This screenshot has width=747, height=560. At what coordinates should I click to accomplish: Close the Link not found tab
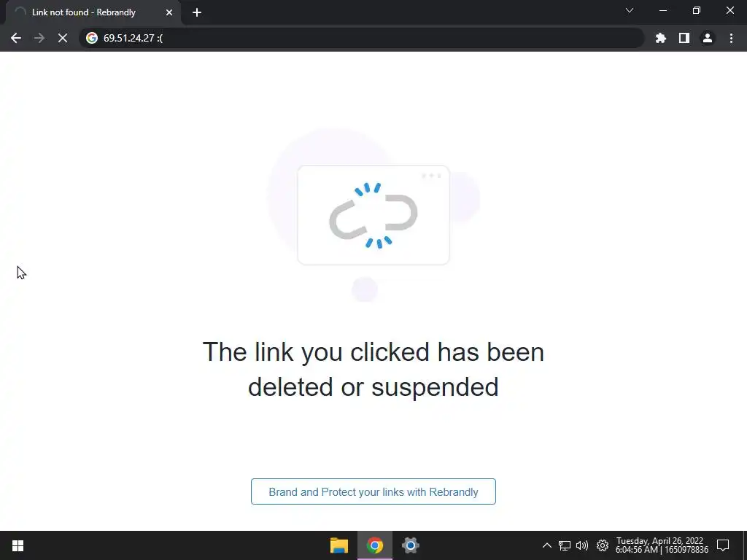pyautogui.click(x=169, y=12)
